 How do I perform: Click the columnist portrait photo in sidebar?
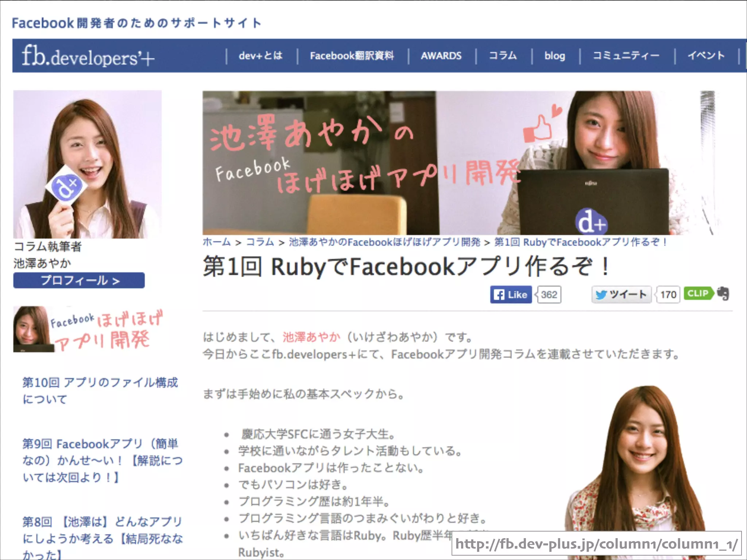(88, 164)
